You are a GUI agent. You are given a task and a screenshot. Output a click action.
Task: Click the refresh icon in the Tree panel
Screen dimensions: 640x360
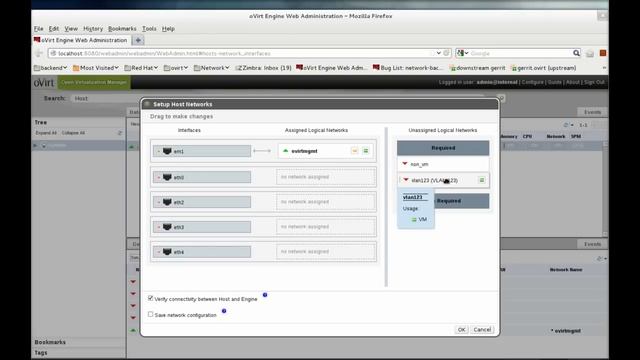click(x=120, y=133)
